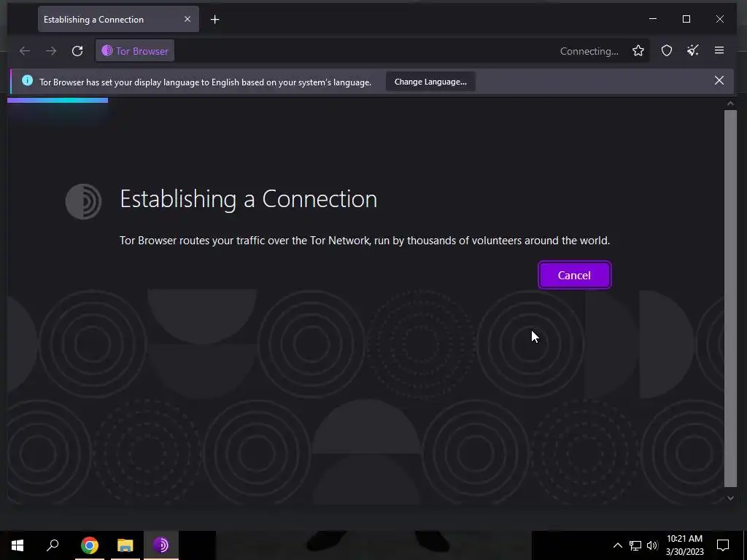This screenshot has width=747, height=560.
Task: Open Windows taskbar search
Action: click(x=53, y=545)
